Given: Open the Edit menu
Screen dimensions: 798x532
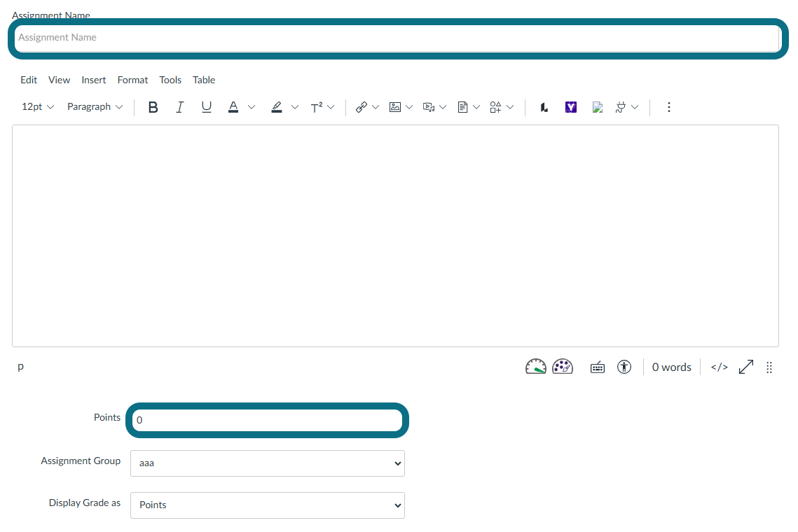Looking at the screenshot, I should coord(29,80).
